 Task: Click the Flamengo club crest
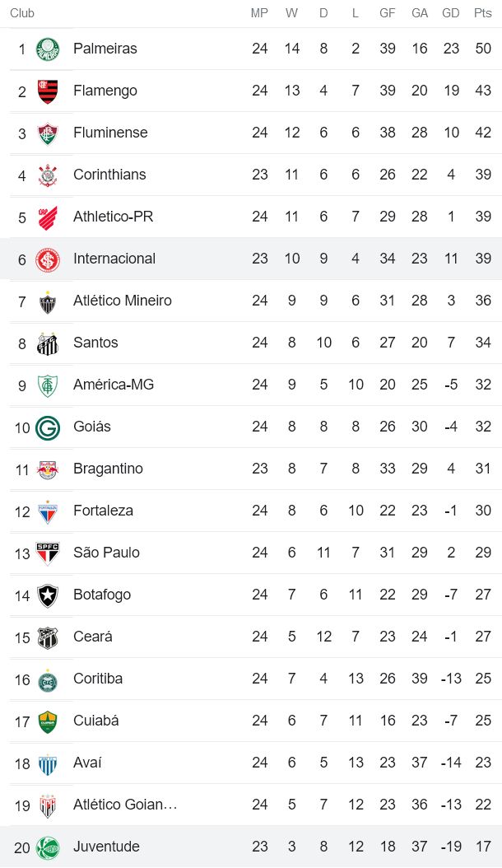point(48,91)
